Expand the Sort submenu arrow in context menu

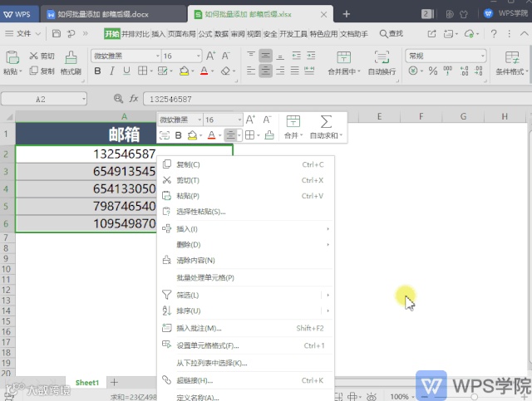pos(328,311)
